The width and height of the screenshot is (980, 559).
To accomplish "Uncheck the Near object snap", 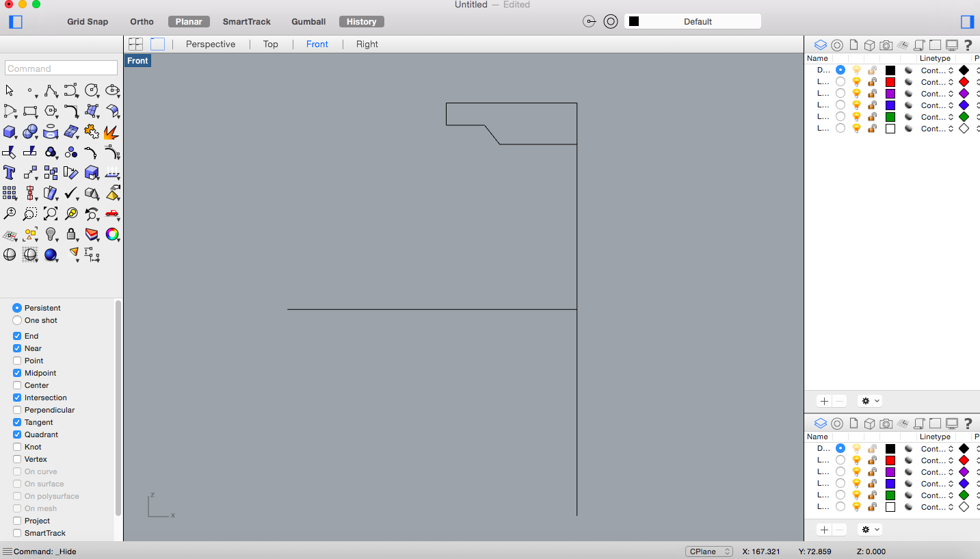I will point(17,348).
